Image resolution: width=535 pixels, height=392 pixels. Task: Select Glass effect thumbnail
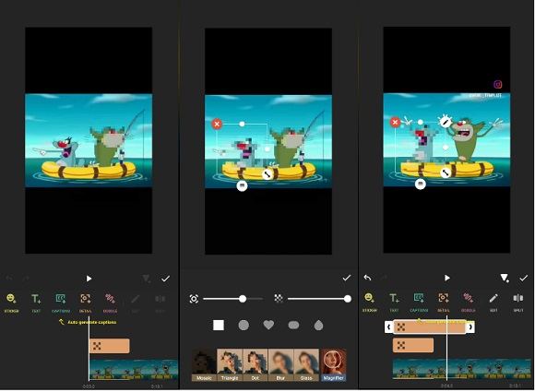click(306, 364)
